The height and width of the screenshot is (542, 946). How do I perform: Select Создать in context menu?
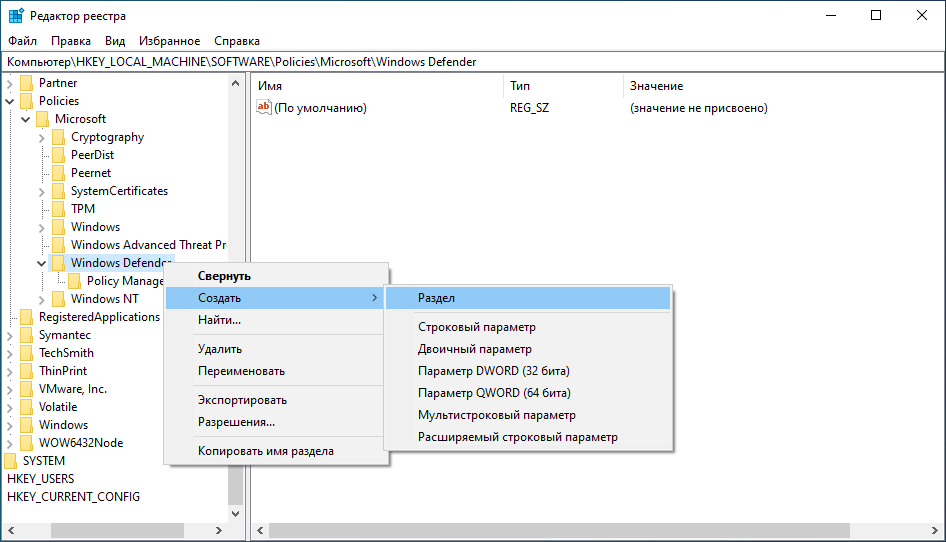[276, 298]
